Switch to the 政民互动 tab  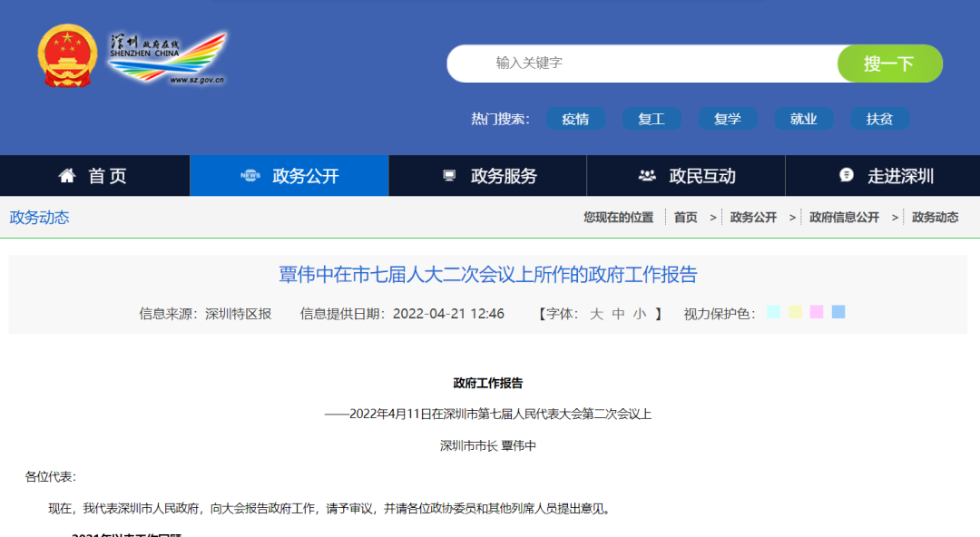click(686, 175)
